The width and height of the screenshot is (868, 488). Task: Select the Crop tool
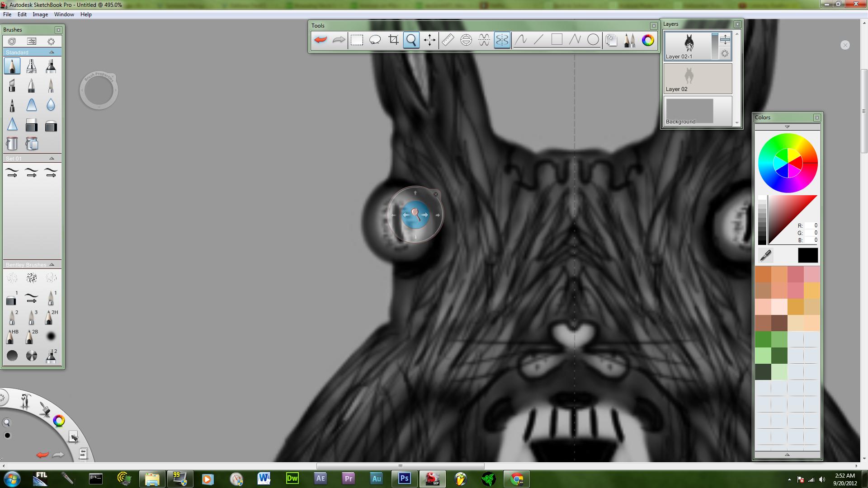(393, 40)
